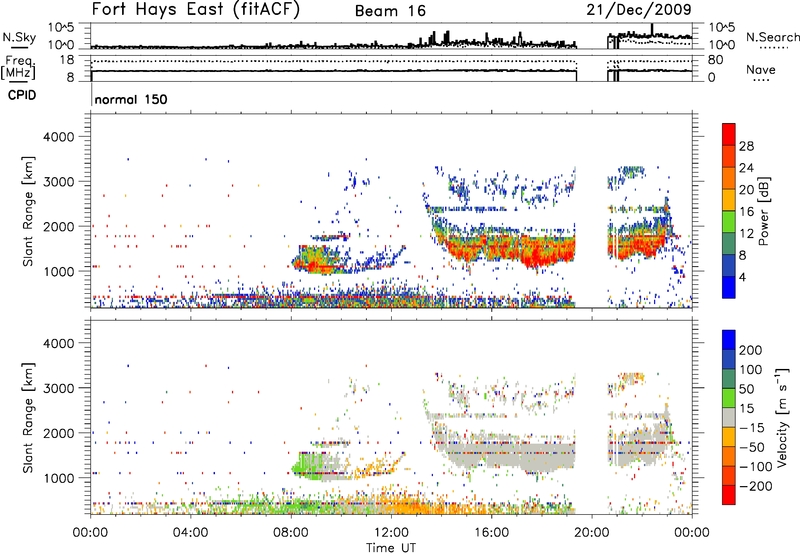Click time tick '04:00'
Screen dimensions: 800x554
[191, 532]
